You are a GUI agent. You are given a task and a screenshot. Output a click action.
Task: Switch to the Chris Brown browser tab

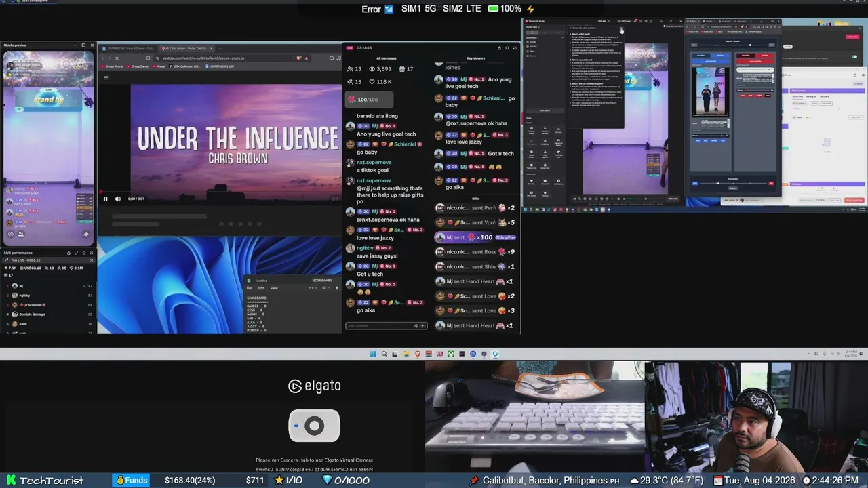pyautogui.click(x=185, y=49)
